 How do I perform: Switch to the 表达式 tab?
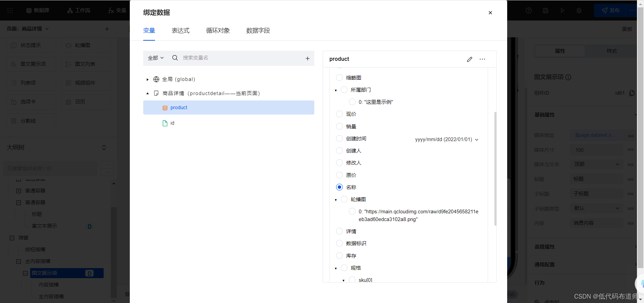pos(180,31)
